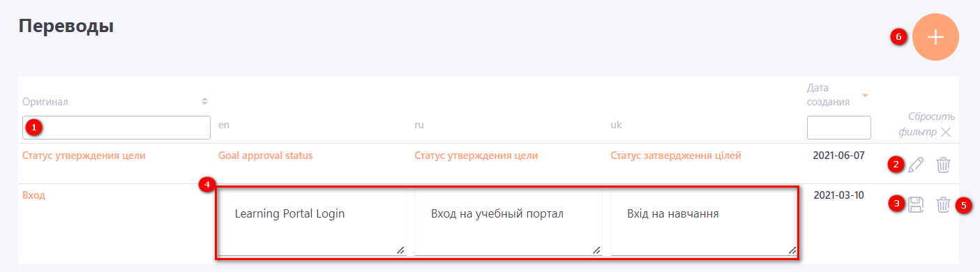The height and width of the screenshot is (272, 980).
Task: Click the 'Статус затвердження цілей' cell
Action: pyautogui.click(x=676, y=156)
